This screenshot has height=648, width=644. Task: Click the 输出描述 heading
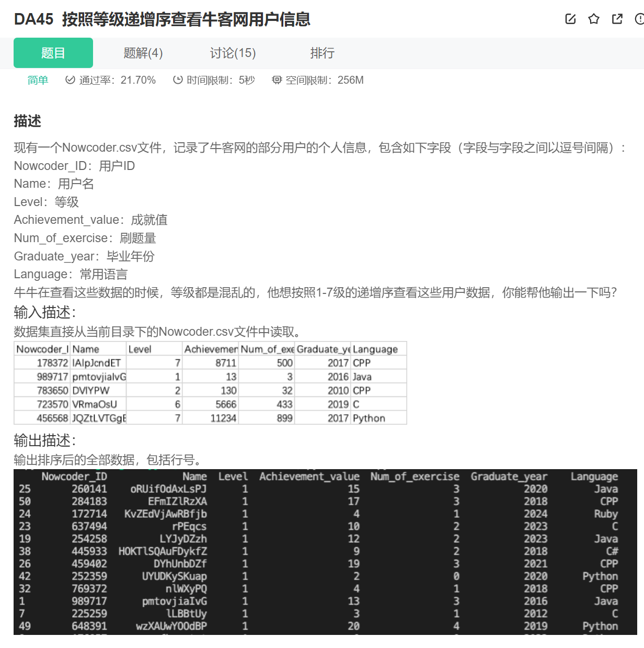click(45, 440)
